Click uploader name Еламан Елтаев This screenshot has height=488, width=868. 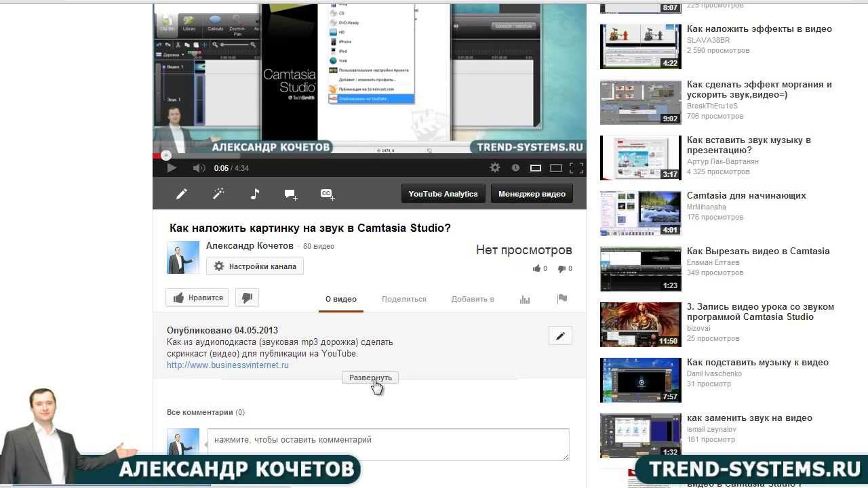coord(713,263)
